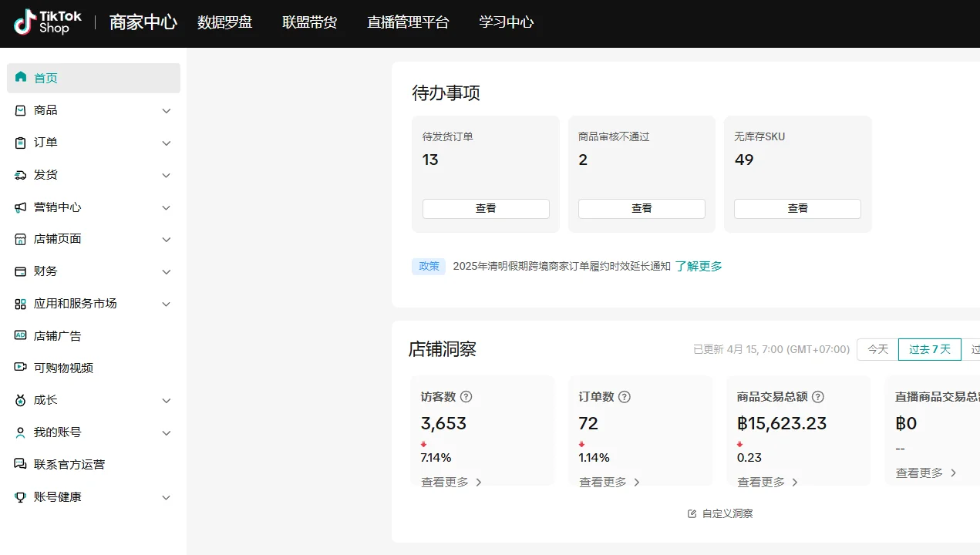980x555 pixels.
Task: Click the help icon next to 商品交易总额
Action: point(818,397)
